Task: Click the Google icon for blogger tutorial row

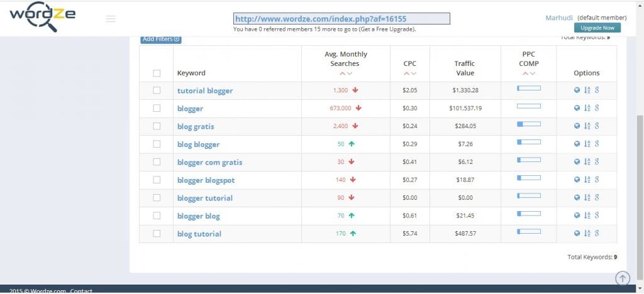Action: click(x=596, y=198)
